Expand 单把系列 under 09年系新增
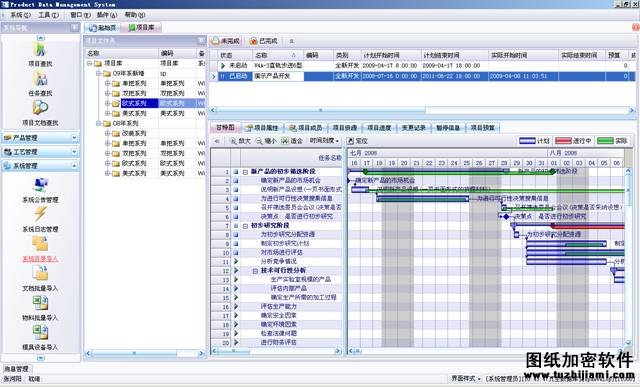Image resolution: width=640 pixels, height=387 pixels. pyautogui.click(x=107, y=83)
